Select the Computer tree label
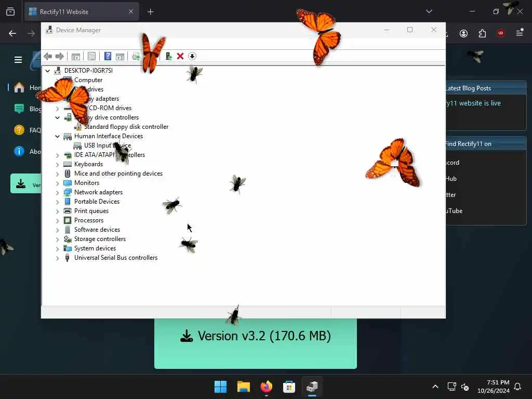Viewport: 532px width, 399px height. tap(88, 80)
